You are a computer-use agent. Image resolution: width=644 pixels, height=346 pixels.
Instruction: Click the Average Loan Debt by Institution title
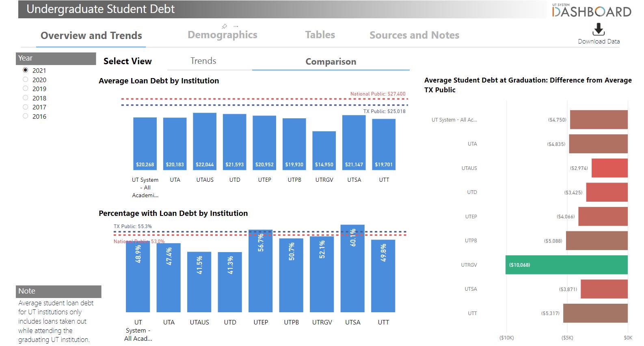click(159, 81)
